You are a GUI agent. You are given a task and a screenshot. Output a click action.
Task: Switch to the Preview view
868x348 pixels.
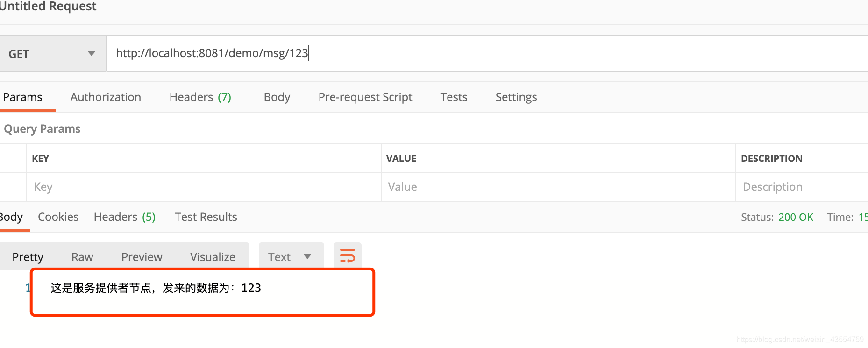pos(142,257)
